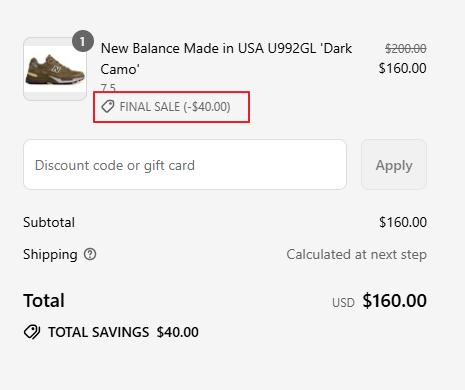The height and width of the screenshot is (390, 465).
Task: Click the strikethrough $200.00 original price
Action: tap(406, 49)
